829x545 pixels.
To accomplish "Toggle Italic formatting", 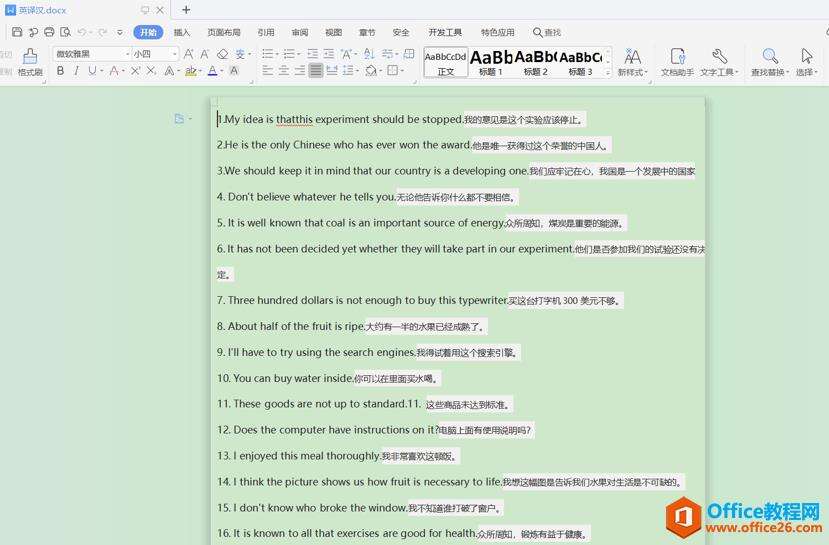I will click(76, 71).
